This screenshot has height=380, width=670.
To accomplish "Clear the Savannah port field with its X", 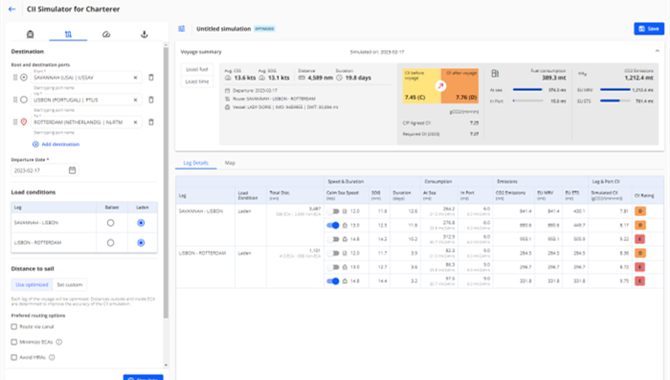I will pos(135,77).
